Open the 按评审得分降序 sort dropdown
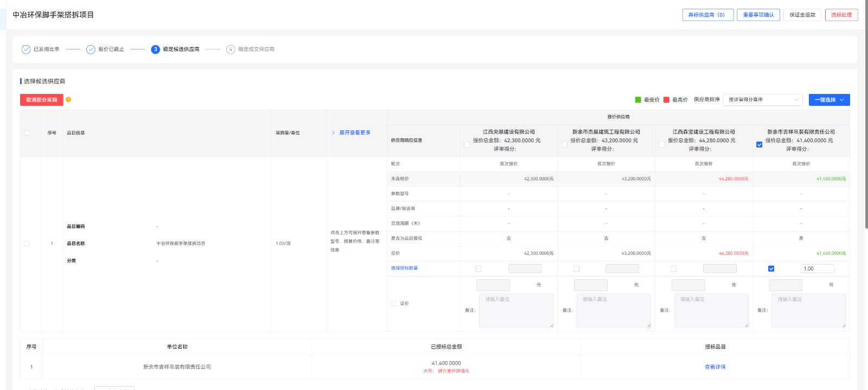 pyautogui.click(x=764, y=100)
